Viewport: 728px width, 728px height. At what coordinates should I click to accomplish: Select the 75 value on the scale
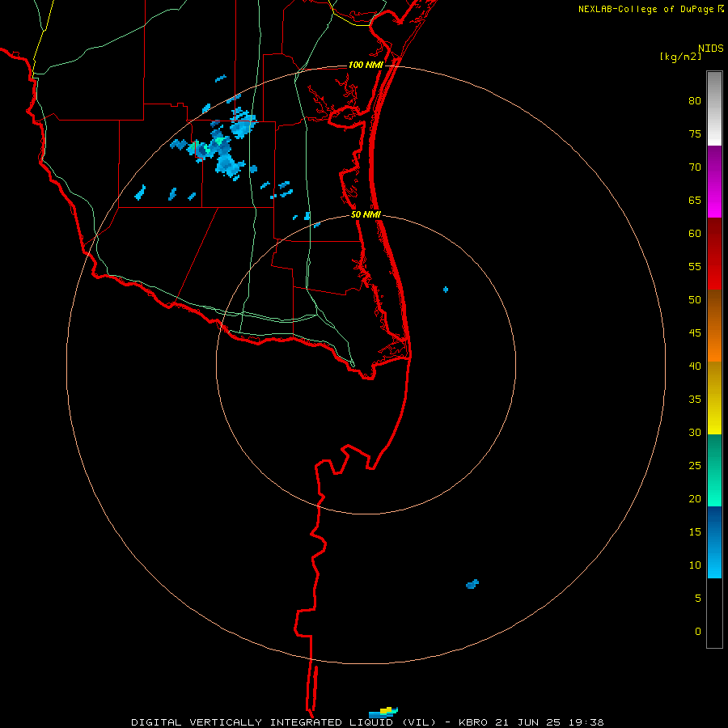(x=695, y=133)
